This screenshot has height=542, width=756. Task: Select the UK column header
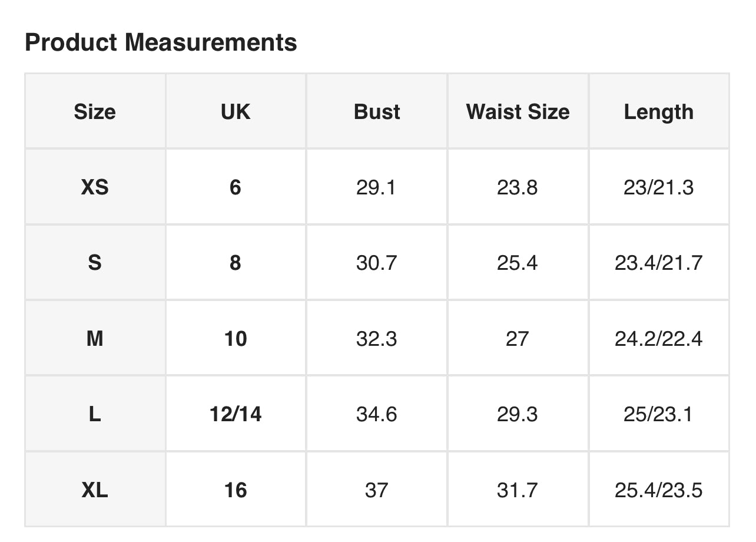click(236, 111)
